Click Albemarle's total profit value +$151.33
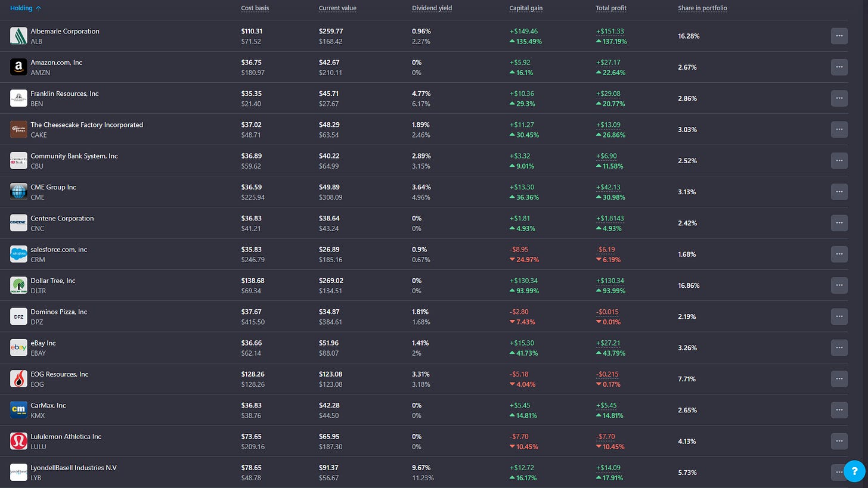The height and width of the screenshot is (488, 868). (x=610, y=31)
